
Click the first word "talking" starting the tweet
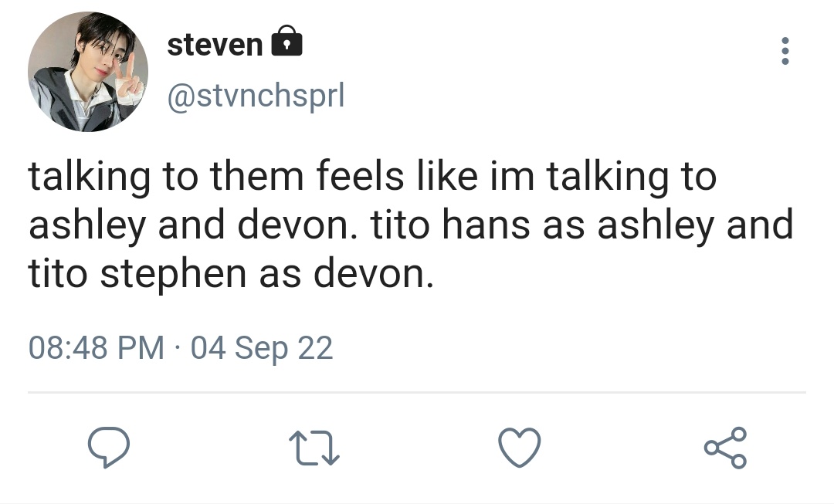pyautogui.click(x=89, y=178)
